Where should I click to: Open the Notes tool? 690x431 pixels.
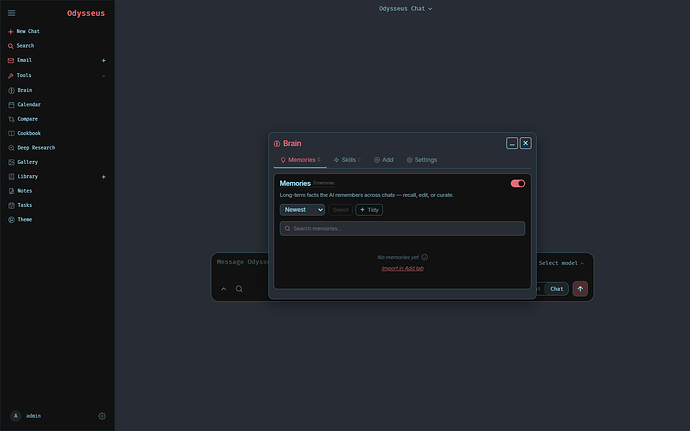point(25,191)
